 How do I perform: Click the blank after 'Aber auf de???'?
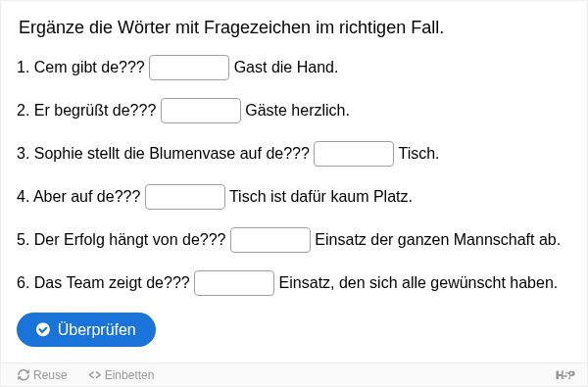[185, 197]
